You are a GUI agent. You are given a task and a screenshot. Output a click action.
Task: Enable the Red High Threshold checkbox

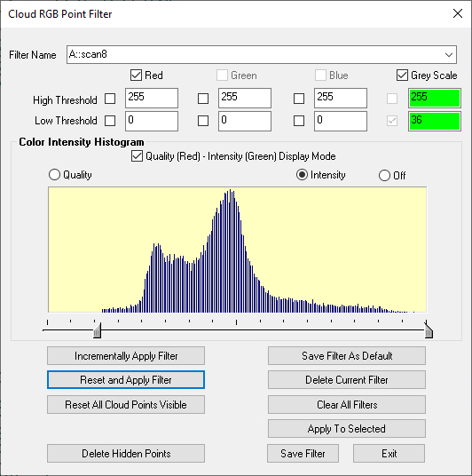tap(110, 99)
